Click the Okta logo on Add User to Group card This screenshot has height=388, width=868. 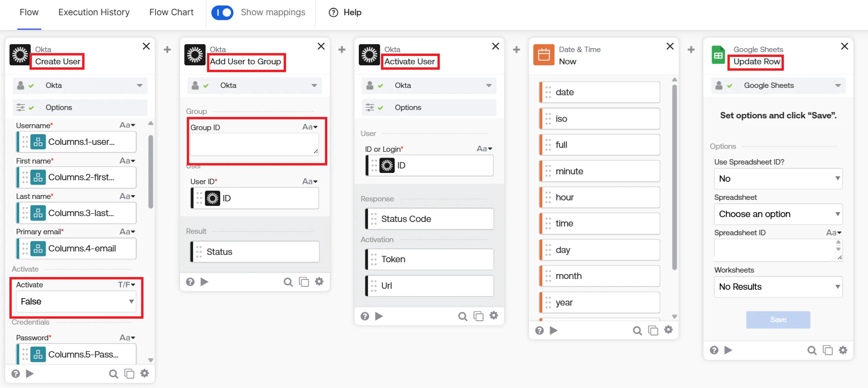coord(195,55)
